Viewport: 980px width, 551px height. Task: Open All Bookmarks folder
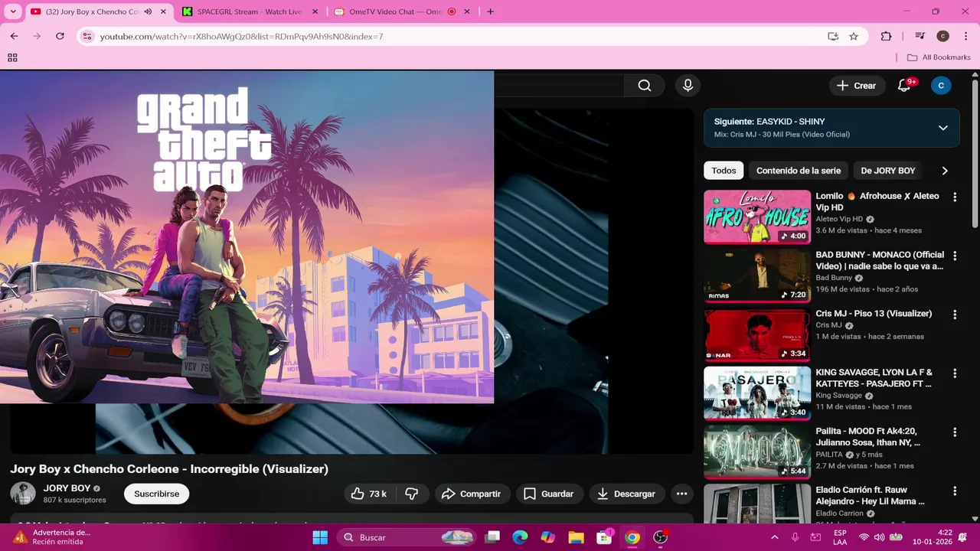click(939, 57)
